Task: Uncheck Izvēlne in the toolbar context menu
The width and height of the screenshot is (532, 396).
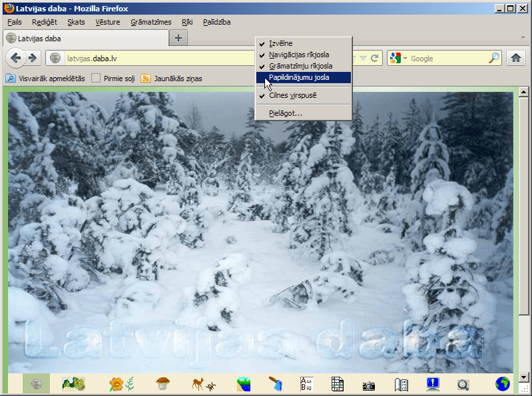Action: (x=304, y=43)
